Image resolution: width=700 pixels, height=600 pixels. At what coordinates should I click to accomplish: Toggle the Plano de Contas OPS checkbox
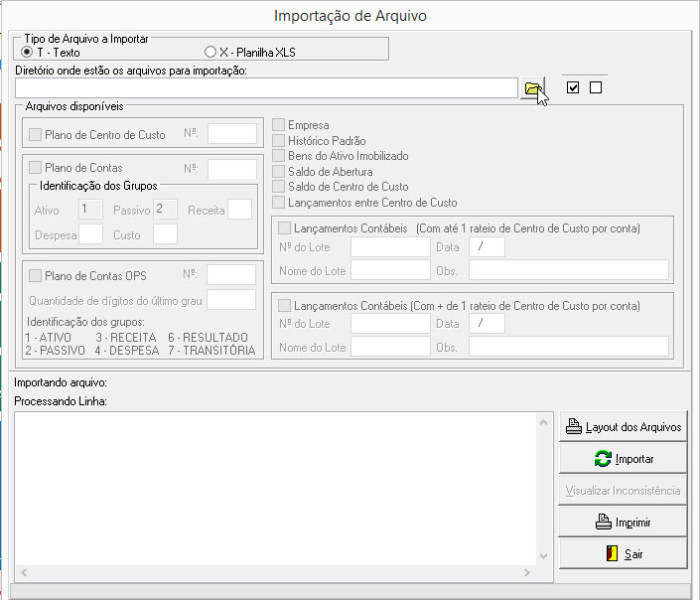[x=36, y=275]
